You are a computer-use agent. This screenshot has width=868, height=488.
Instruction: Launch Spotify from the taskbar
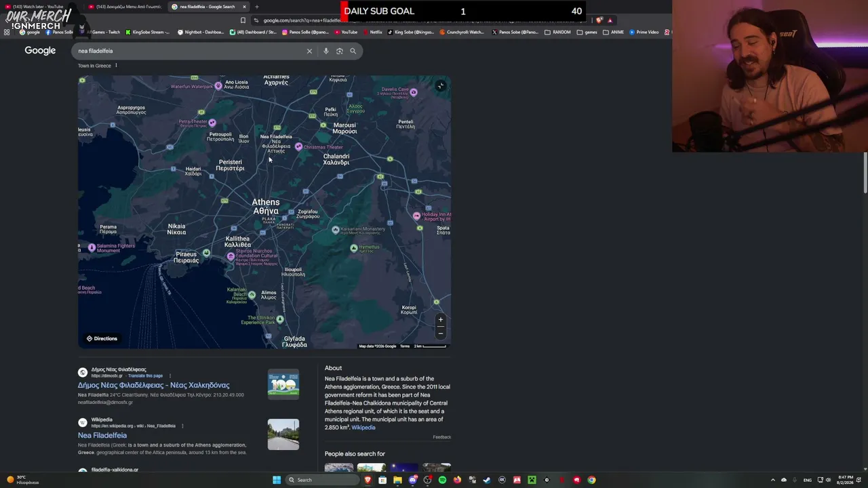coord(442,480)
